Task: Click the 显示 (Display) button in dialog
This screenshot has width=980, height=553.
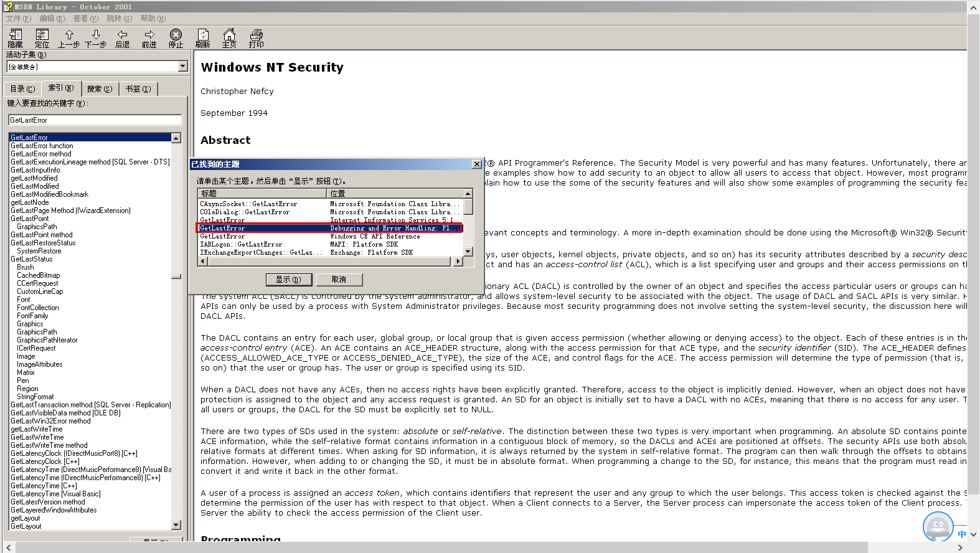Action: [289, 280]
